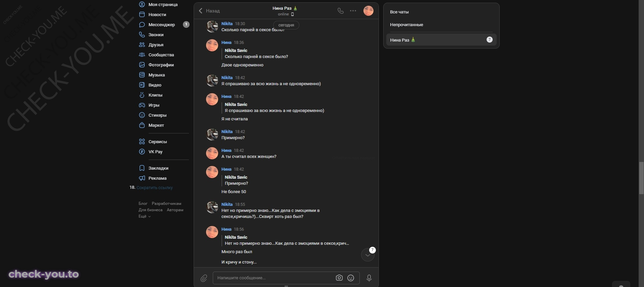Open Мессенджер menu item label
644x287 pixels.
tap(162, 24)
